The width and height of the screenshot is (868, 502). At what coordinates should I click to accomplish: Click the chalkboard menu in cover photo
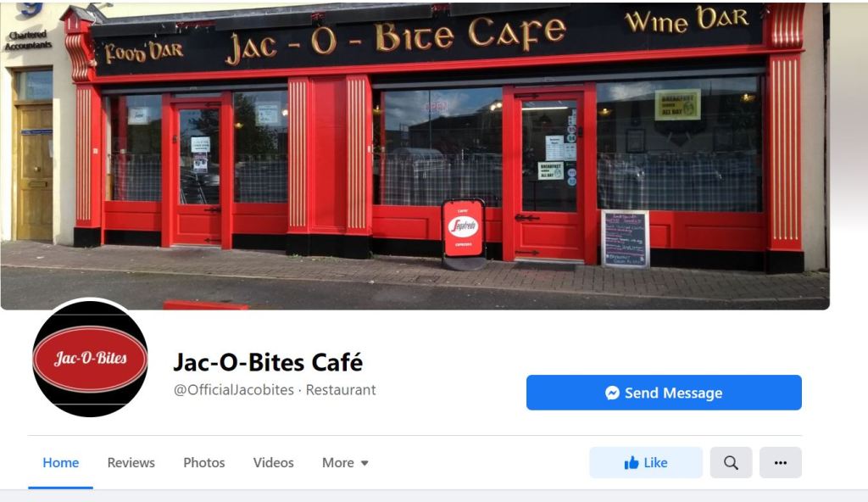click(x=625, y=239)
